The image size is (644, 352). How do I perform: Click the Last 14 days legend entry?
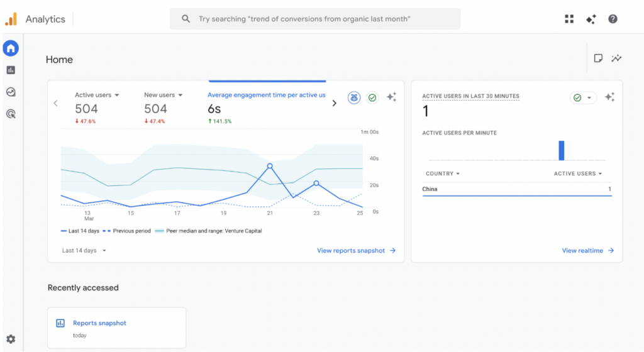pos(80,231)
